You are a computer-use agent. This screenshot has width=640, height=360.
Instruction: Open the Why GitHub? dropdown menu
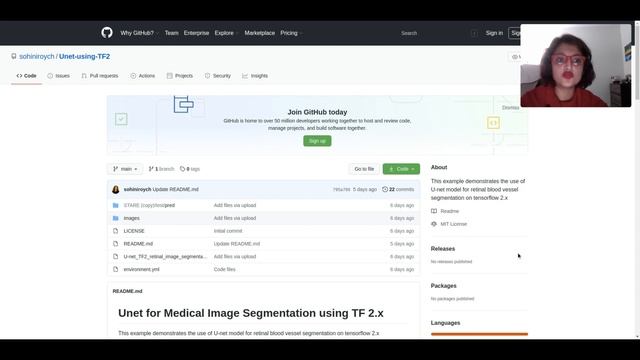pyautogui.click(x=139, y=33)
